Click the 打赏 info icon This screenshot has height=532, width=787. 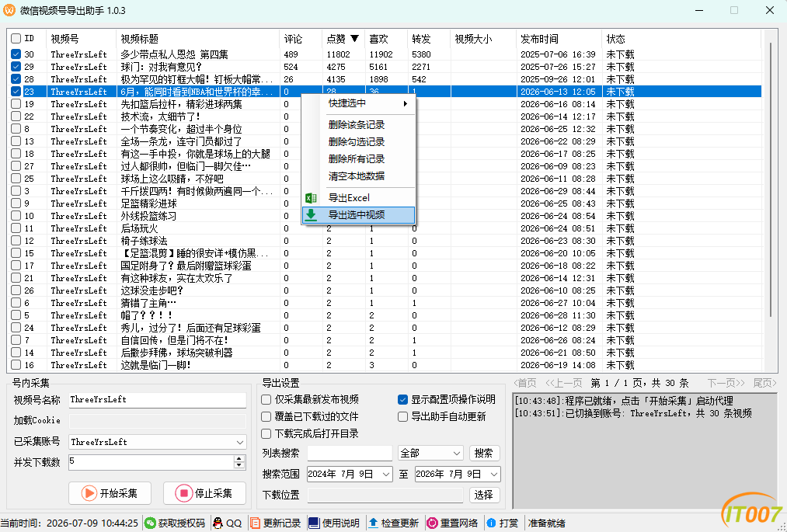pyautogui.click(x=491, y=523)
